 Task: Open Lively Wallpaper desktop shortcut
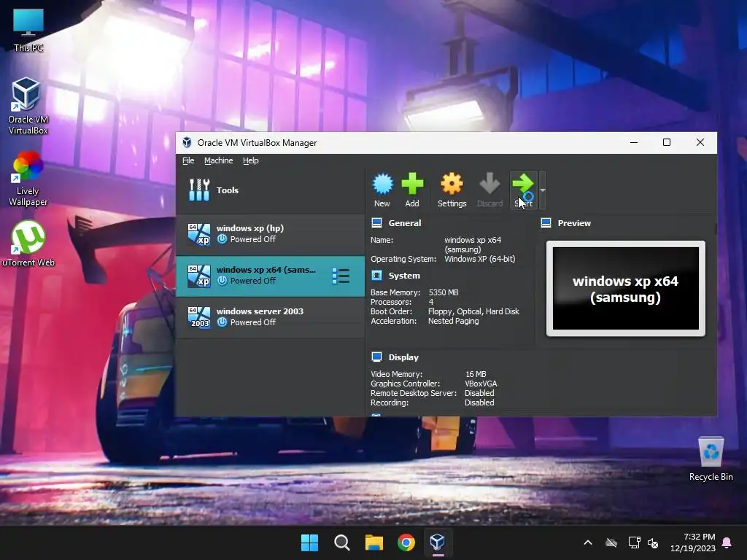pos(28,179)
